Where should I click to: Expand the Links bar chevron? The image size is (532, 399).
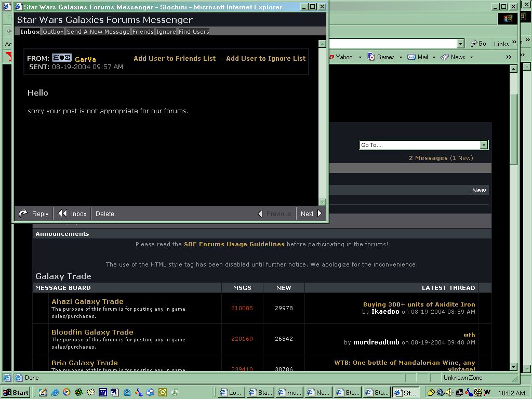coord(514,42)
